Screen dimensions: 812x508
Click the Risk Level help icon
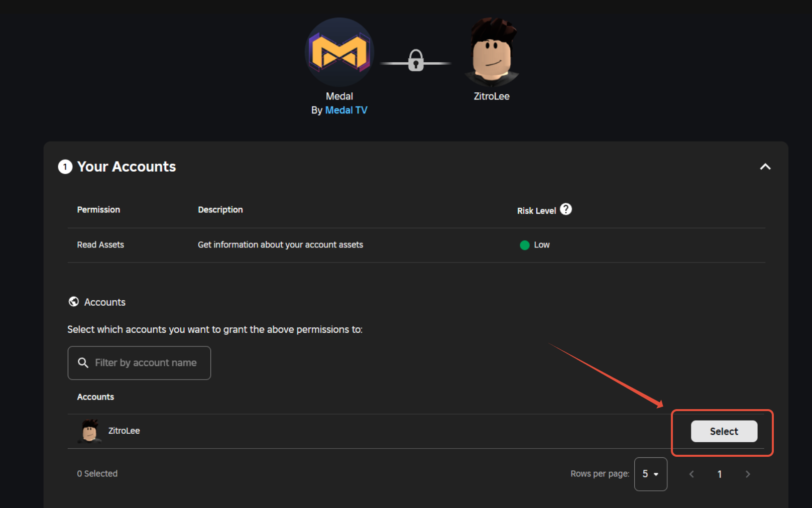[x=566, y=209]
